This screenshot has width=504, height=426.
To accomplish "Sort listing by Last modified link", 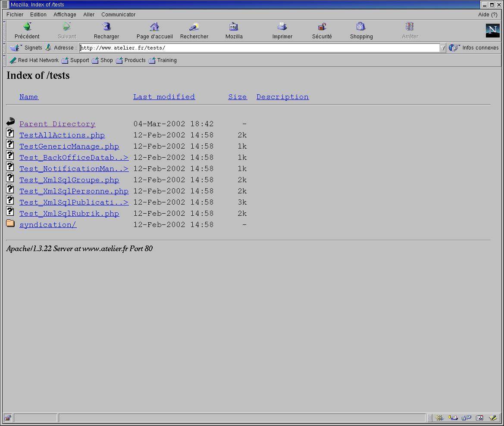I will 164,97.
